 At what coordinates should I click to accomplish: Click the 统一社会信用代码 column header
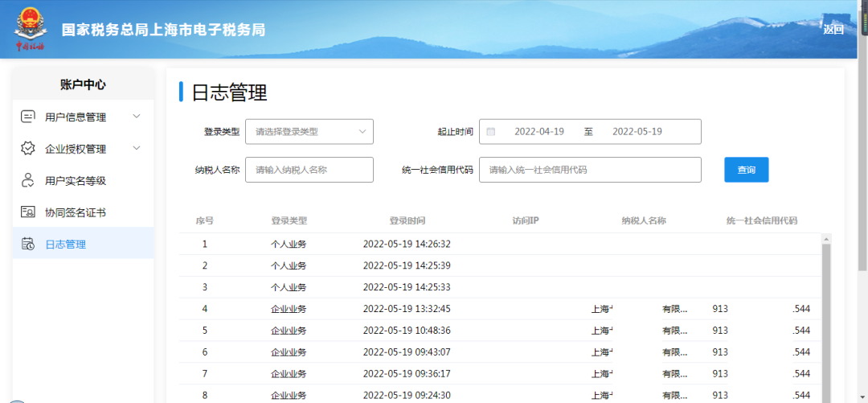pos(762,220)
